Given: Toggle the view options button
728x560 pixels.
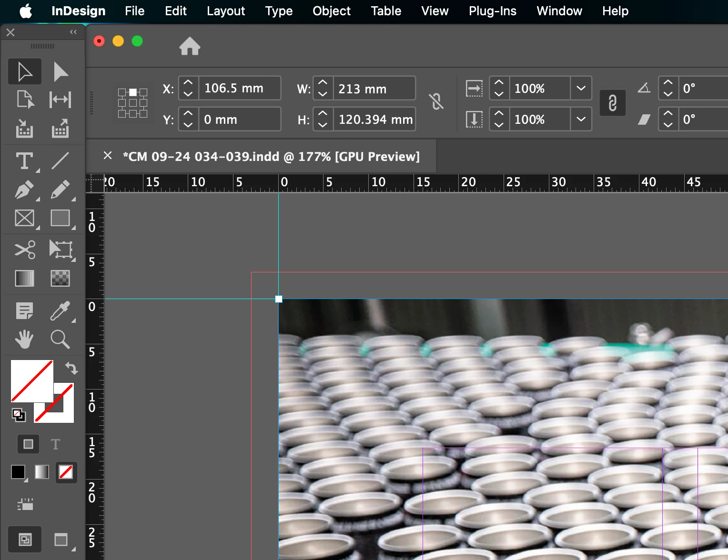Looking at the screenshot, I should (25, 504).
